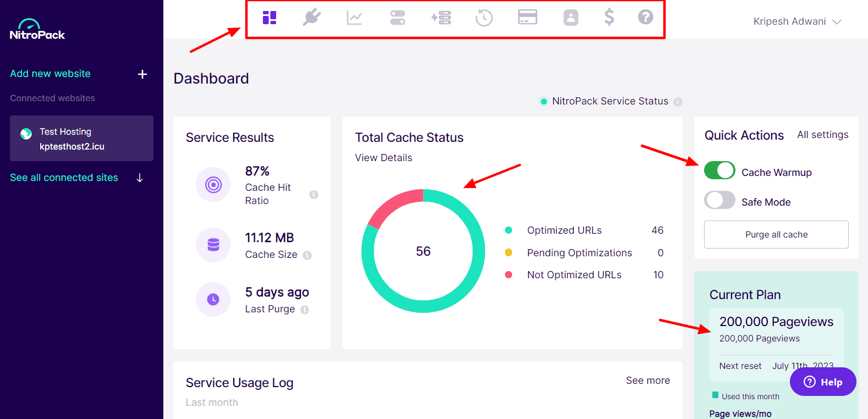Expand See all connected sites
The image size is (868, 419).
76,178
